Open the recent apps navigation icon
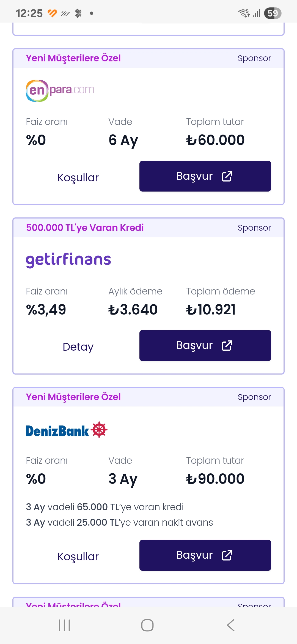Screen dimensions: 297x644 64,625
